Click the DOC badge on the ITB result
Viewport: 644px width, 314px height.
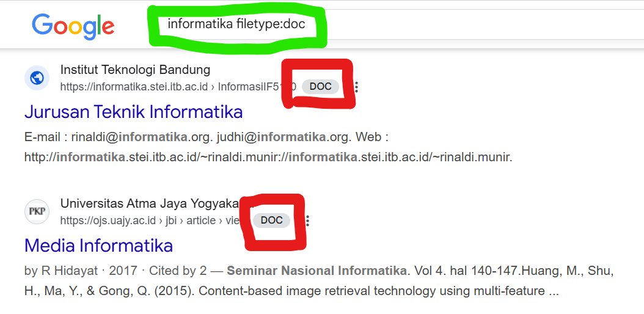click(x=320, y=86)
